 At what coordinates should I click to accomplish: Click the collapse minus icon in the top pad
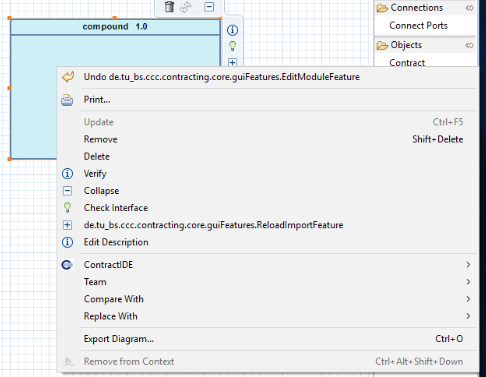(209, 7)
